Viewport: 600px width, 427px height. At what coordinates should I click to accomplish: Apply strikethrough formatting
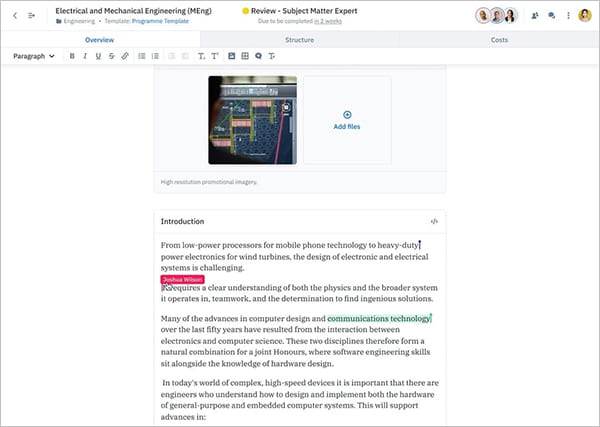111,56
